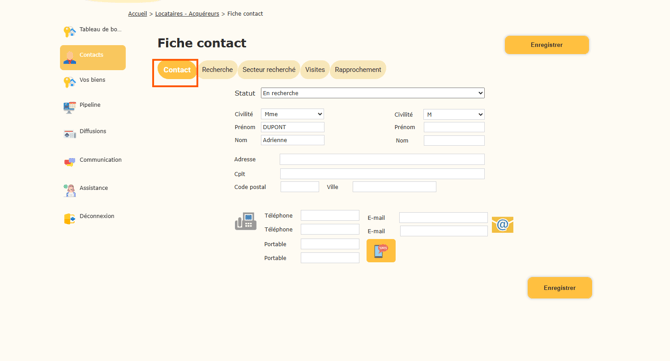Open the Statut dropdown showing En recherche

[x=373, y=93]
